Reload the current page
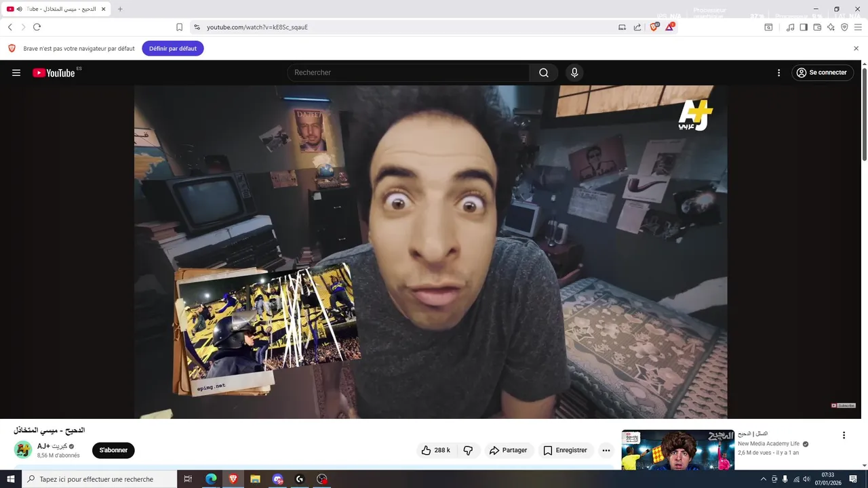 pyautogui.click(x=37, y=27)
